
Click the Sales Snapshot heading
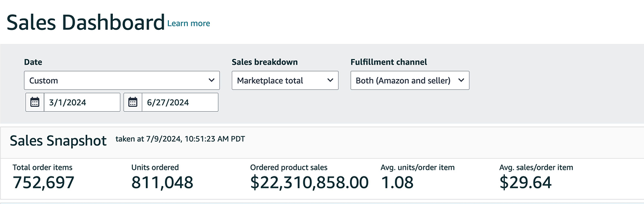point(58,140)
